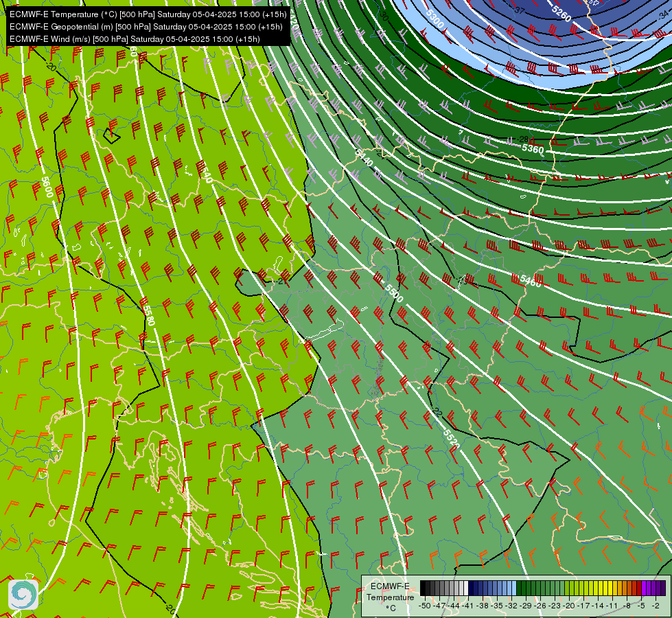Click the -28 isotherm label on the map
Screen dimensions: 672x618
click(x=522, y=139)
